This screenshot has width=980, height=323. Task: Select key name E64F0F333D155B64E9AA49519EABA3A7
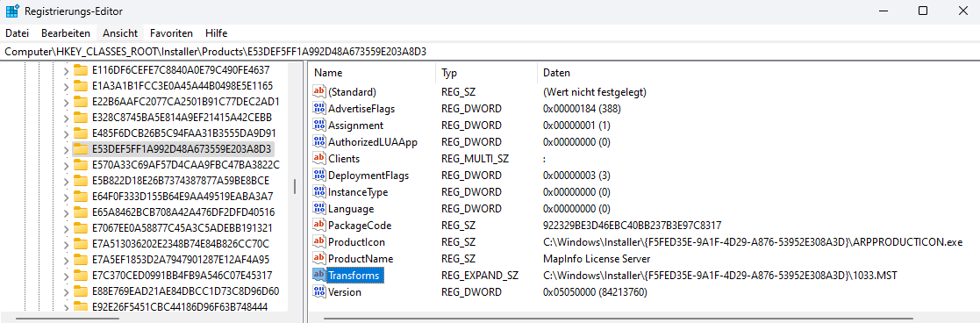point(182,197)
